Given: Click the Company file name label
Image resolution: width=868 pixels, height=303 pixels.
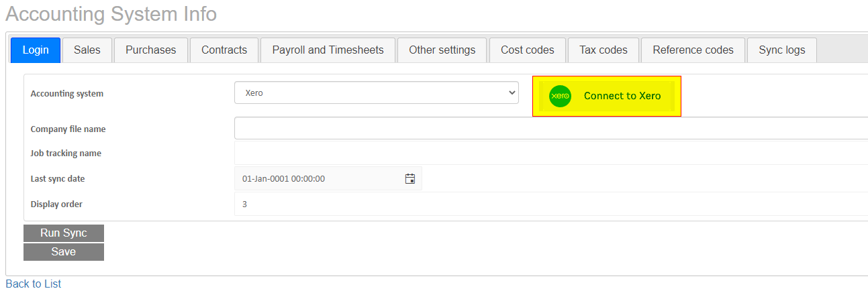Looking at the screenshot, I should tap(68, 129).
